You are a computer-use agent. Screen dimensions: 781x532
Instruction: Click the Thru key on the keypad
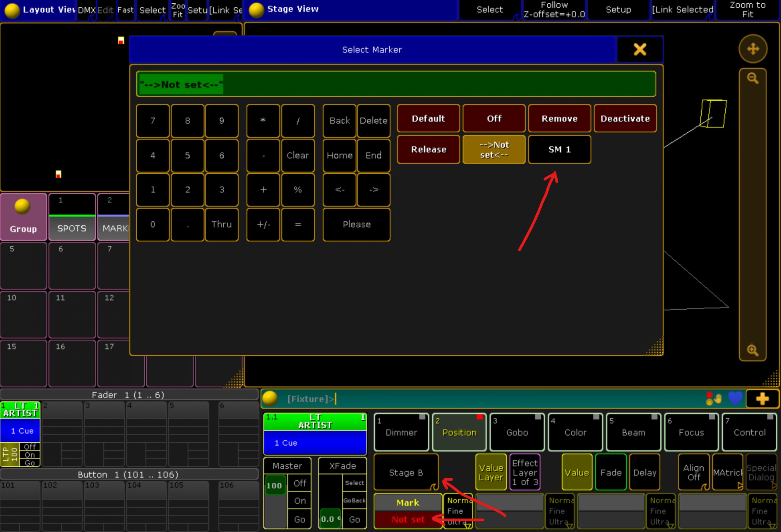click(x=222, y=225)
